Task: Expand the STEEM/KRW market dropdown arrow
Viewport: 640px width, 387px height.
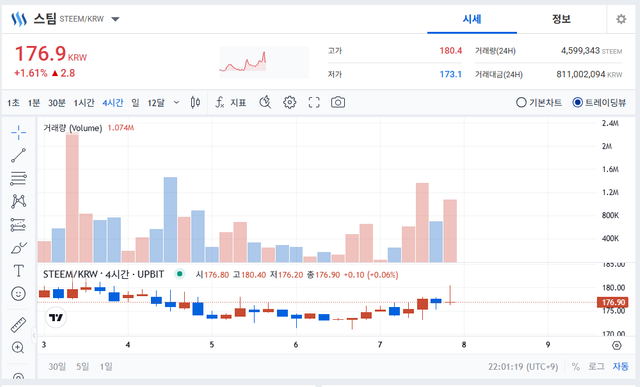Action: 116,19
